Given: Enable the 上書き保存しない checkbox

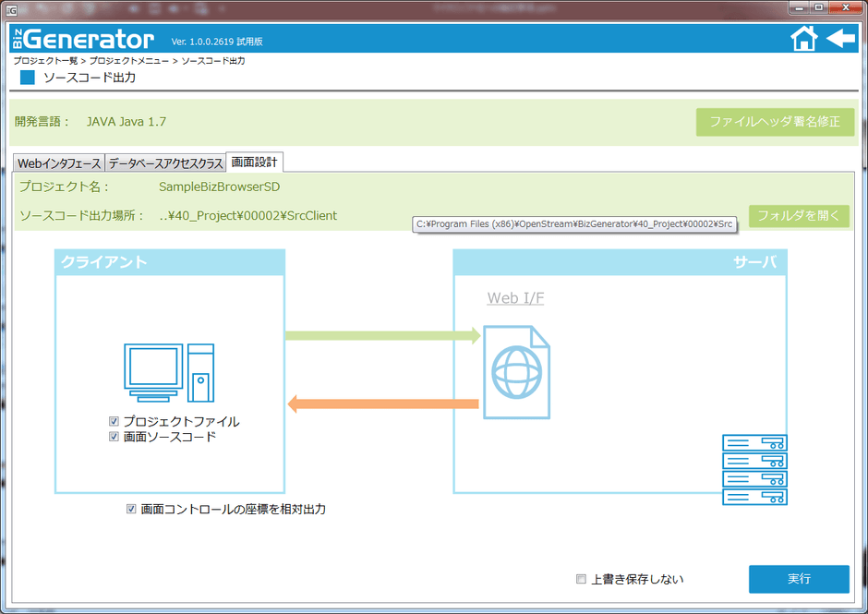Looking at the screenshot, I should (581, 580).
